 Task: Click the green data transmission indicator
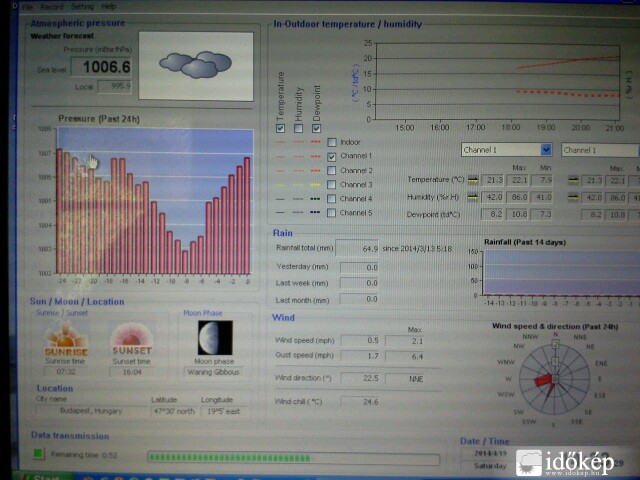(38, 454)
